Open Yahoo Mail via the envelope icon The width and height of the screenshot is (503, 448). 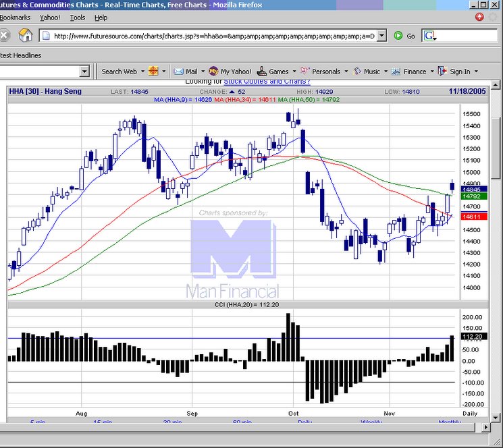point(178,72)
